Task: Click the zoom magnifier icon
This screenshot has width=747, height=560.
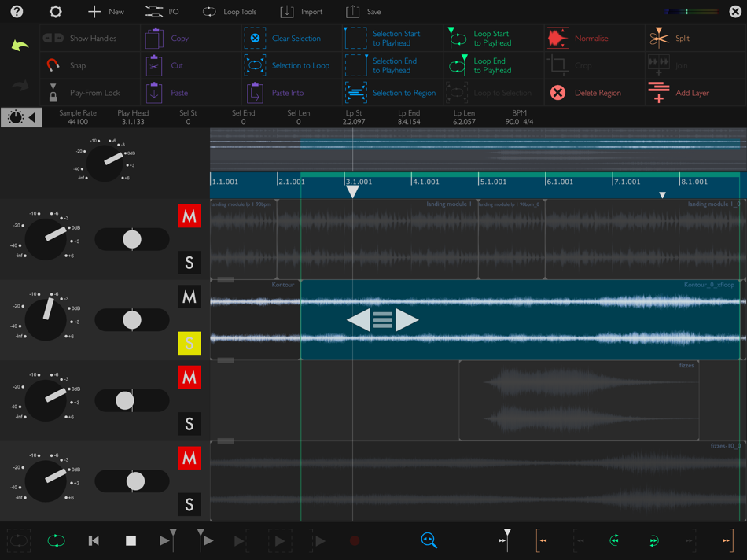Action: point(429,540)
